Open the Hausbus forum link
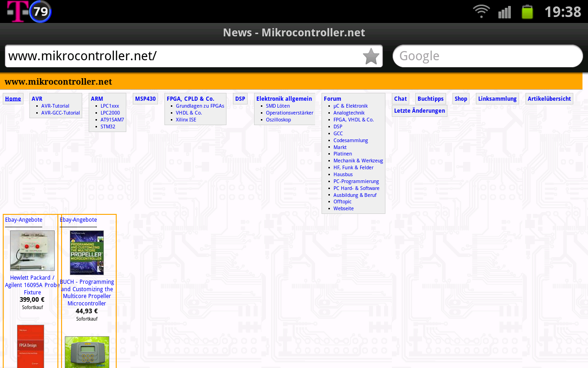 [343, 174]
